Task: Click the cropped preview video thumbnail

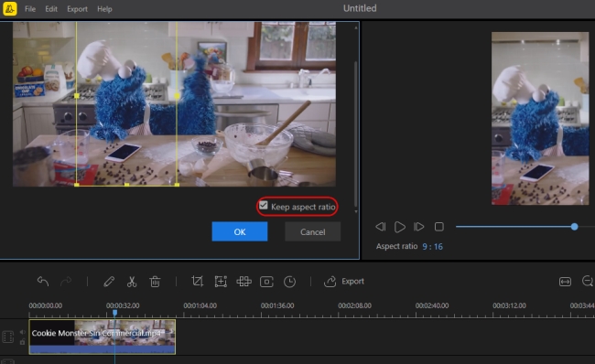Action: pos(540,118)
